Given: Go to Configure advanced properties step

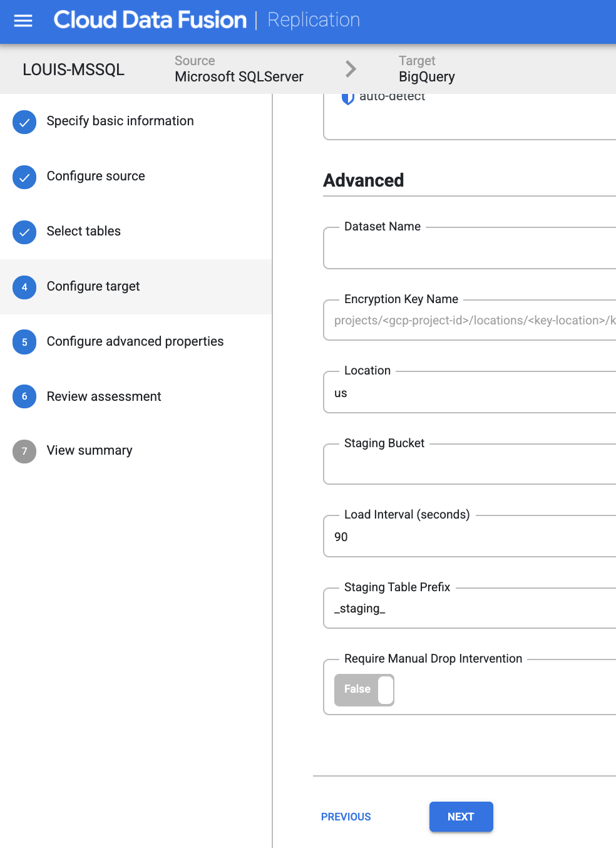Looking at the screenshot, I should click(x=135, y=341).
